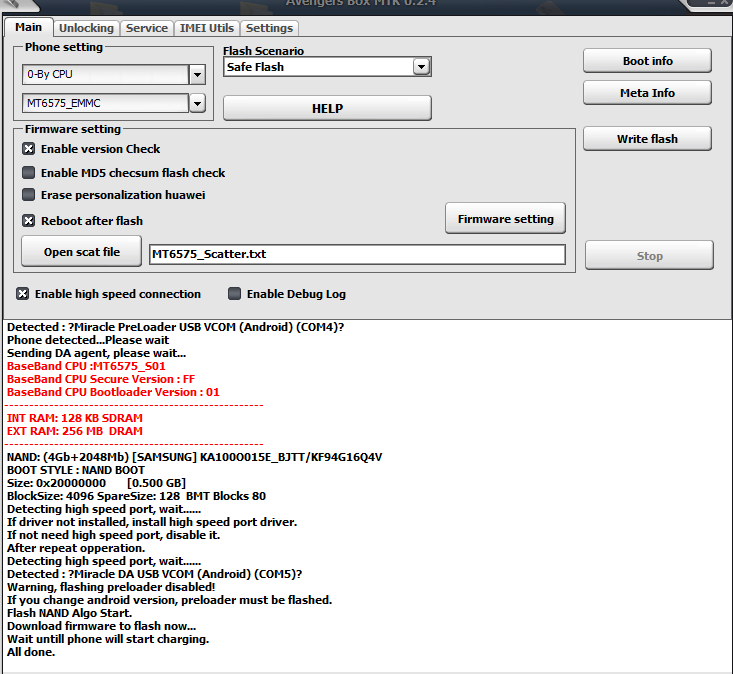This screenshot has width=733, height=674.
Task: Click 'If driver not installed' log line
Action: point(152,522)
